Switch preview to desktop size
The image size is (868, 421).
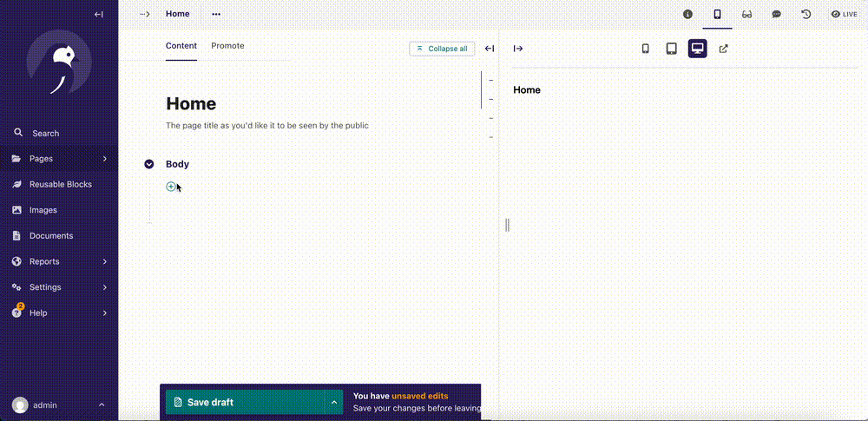tap(697, 49)
